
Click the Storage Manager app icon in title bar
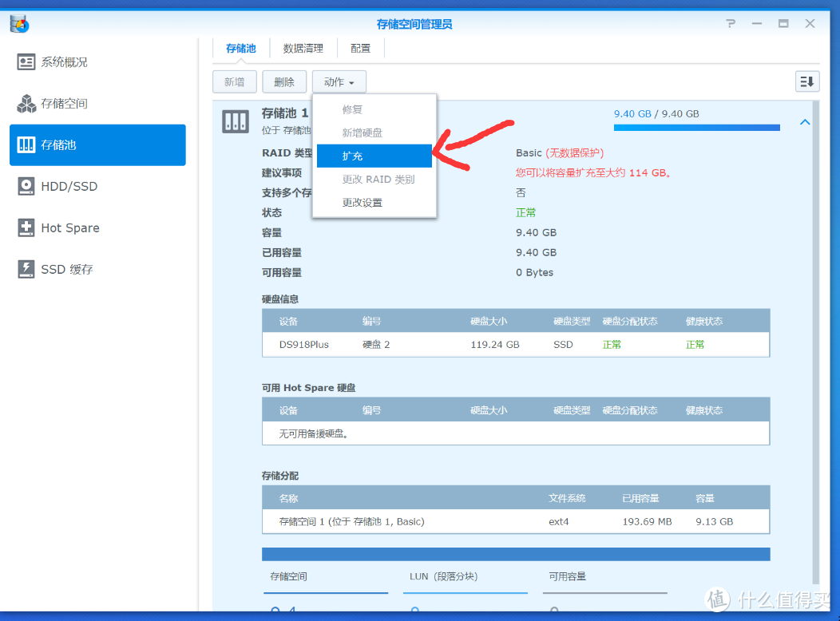19,24
